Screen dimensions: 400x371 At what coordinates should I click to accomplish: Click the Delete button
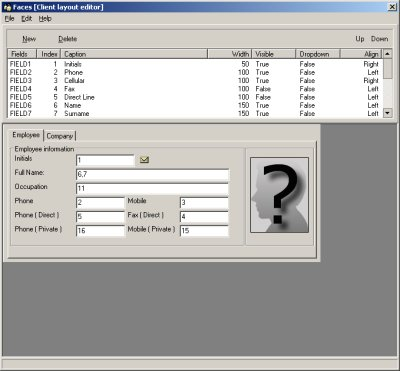(68, 39)
